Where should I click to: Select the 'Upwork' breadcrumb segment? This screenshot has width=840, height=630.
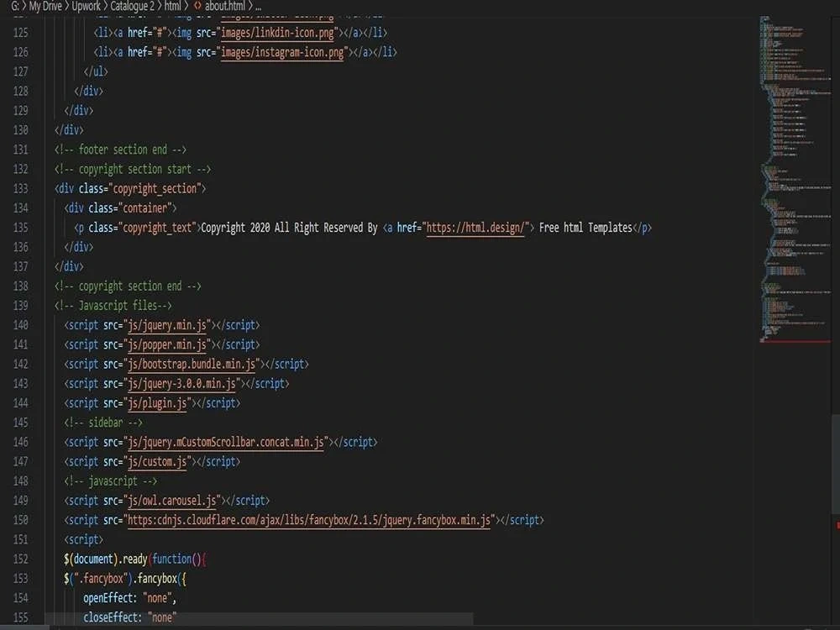tap(87, 6)
